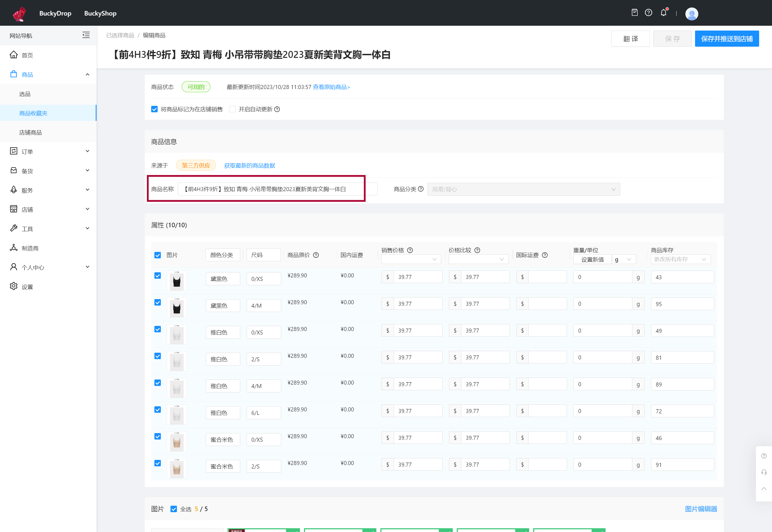772x532 pixels.
Task: Click the 国际运费 field in 雅白色 4/M row
Action: [x=547, y=384]
